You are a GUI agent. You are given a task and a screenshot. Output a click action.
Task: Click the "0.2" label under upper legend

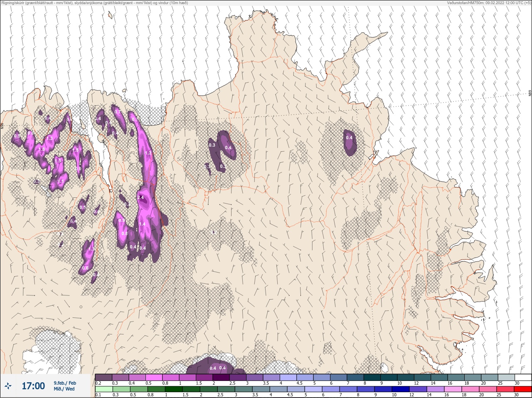pos(99,383)
